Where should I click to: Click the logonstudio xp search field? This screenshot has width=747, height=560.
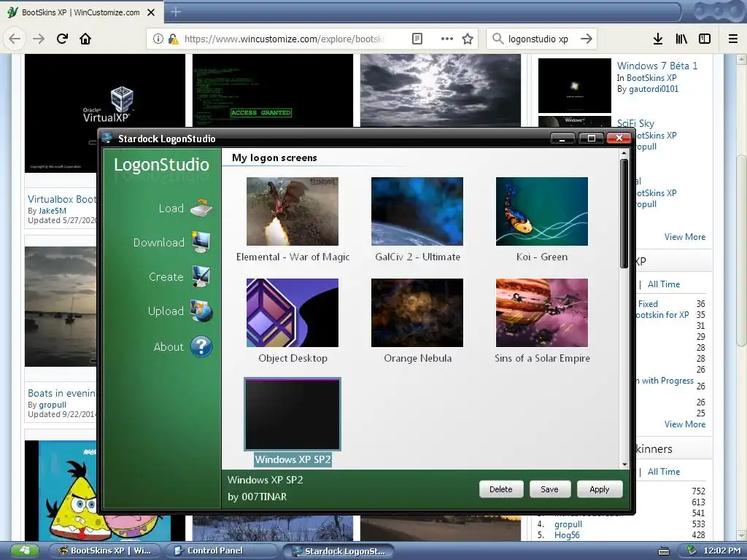click(x=538, y=39)
